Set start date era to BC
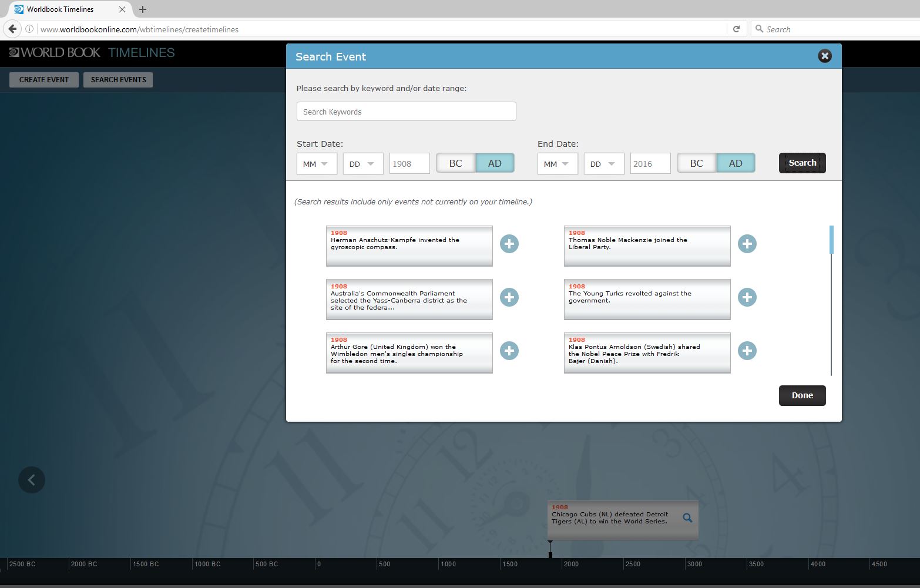 456,163
